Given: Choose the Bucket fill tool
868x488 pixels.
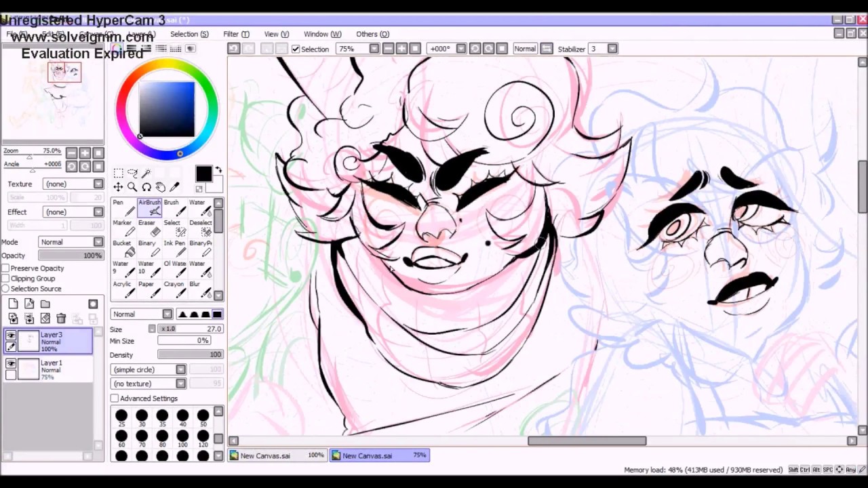Looking at the screenshot, I should (122, 248).
